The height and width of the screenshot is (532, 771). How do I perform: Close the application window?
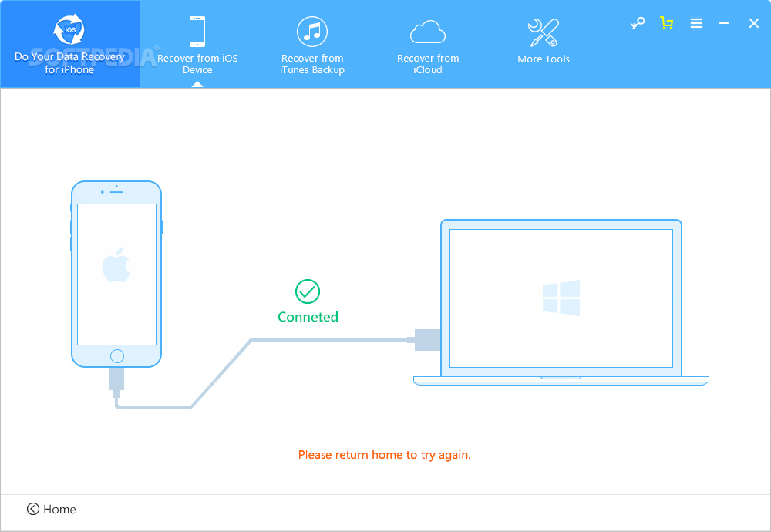pos(754,23)
